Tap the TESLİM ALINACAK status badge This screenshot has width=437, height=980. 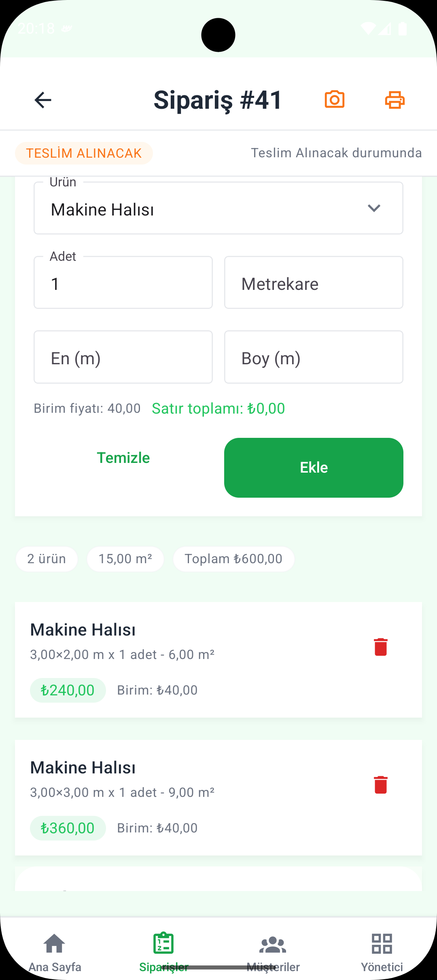point(84,153)
